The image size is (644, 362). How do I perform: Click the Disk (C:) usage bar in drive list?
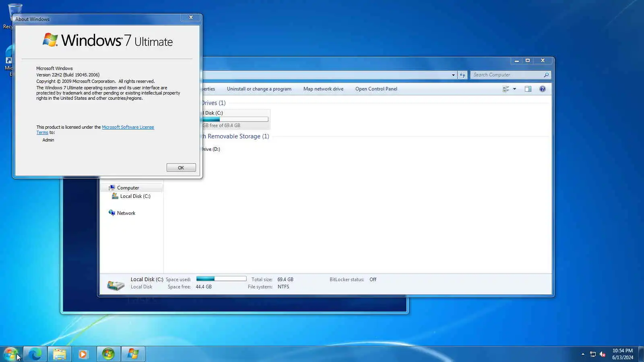point(235,119)
